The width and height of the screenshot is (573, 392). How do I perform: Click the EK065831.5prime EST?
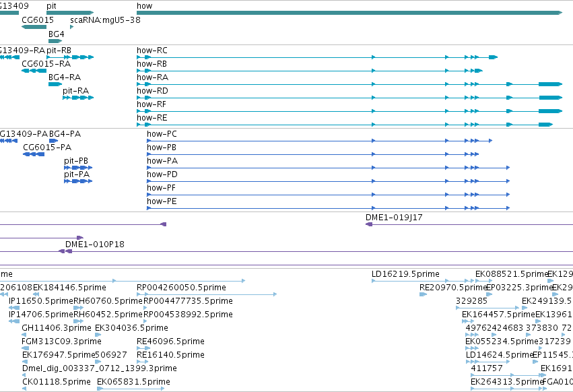tap(131, 389)
